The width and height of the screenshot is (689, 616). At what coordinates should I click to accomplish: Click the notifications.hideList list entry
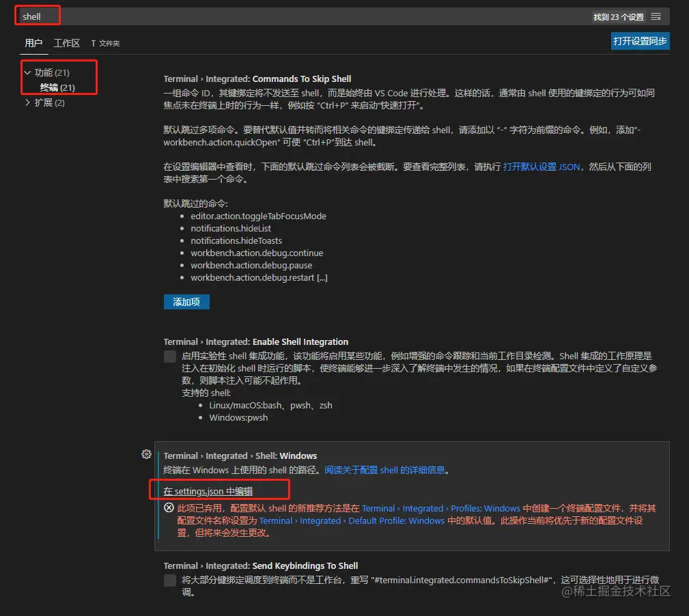(231, 229)
